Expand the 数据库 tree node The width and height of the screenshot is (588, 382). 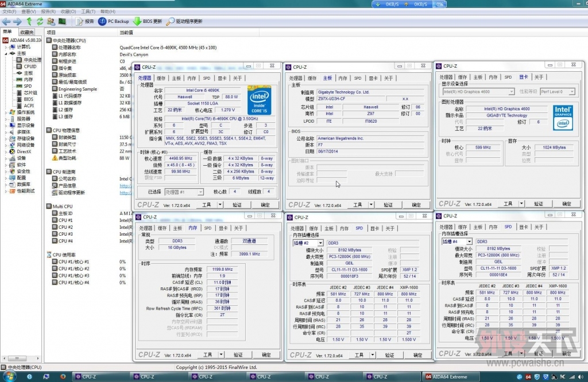(x=6, y=184)
